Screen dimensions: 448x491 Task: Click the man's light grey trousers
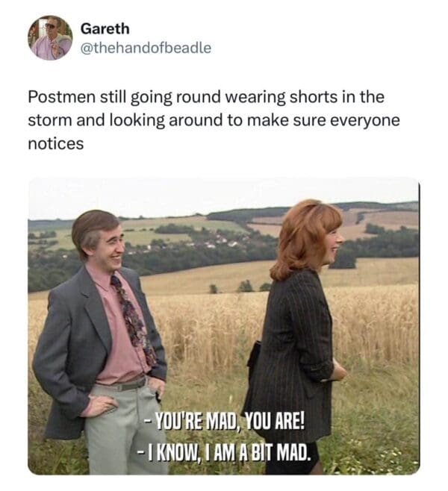coord(125,432)
